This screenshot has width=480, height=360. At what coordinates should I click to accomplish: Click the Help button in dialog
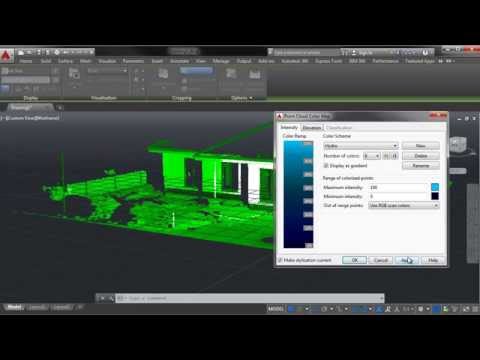pos(433,260)
